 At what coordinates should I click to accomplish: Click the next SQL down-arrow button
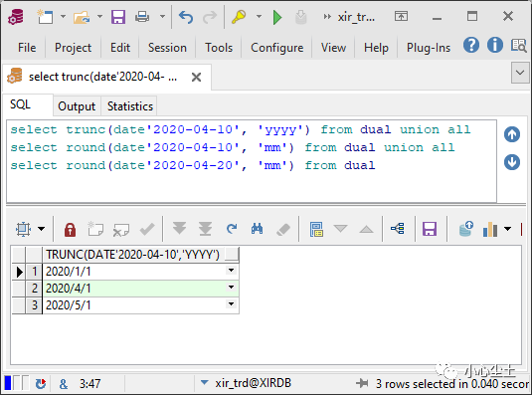point(512,162)
